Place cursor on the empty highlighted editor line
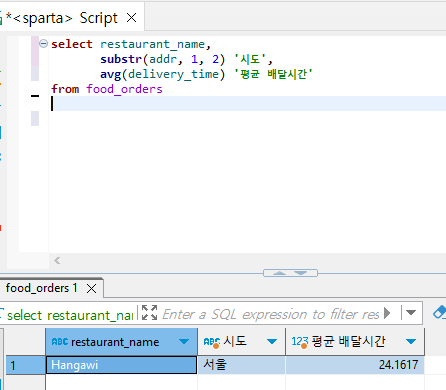 click(247, 104)
